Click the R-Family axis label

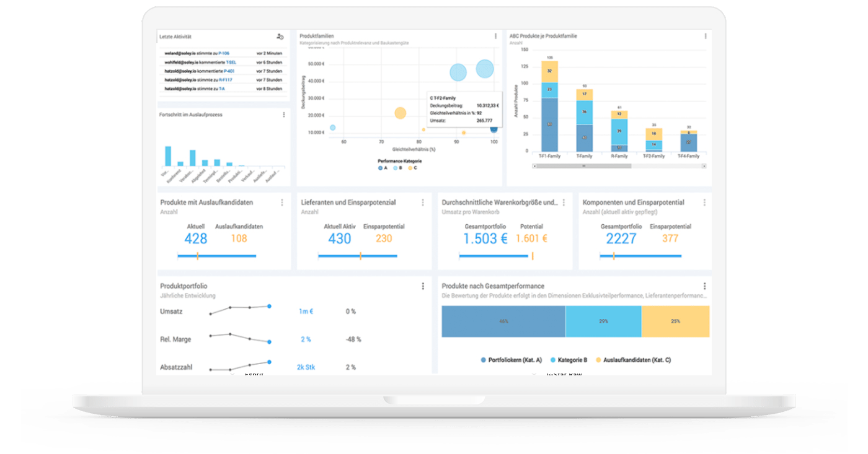(619, 156)
